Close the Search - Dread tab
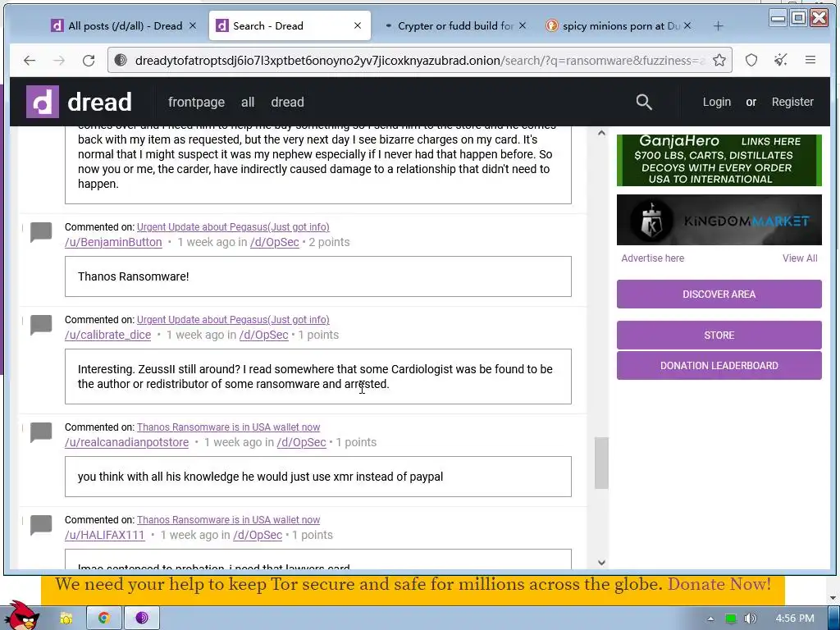840x630 pixels. [358, 25]
